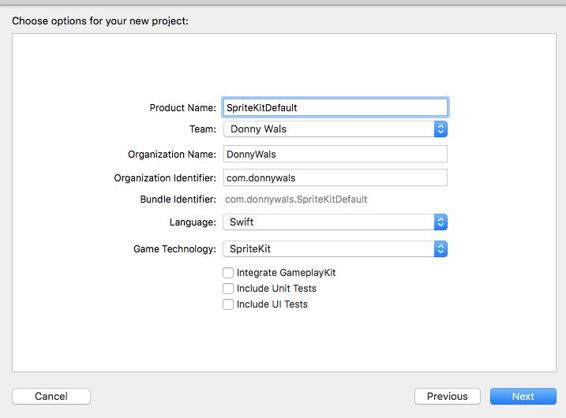Tick the Include UI Tests option
The width and height of the screenshot is (566, 418).
pos(228,304)
